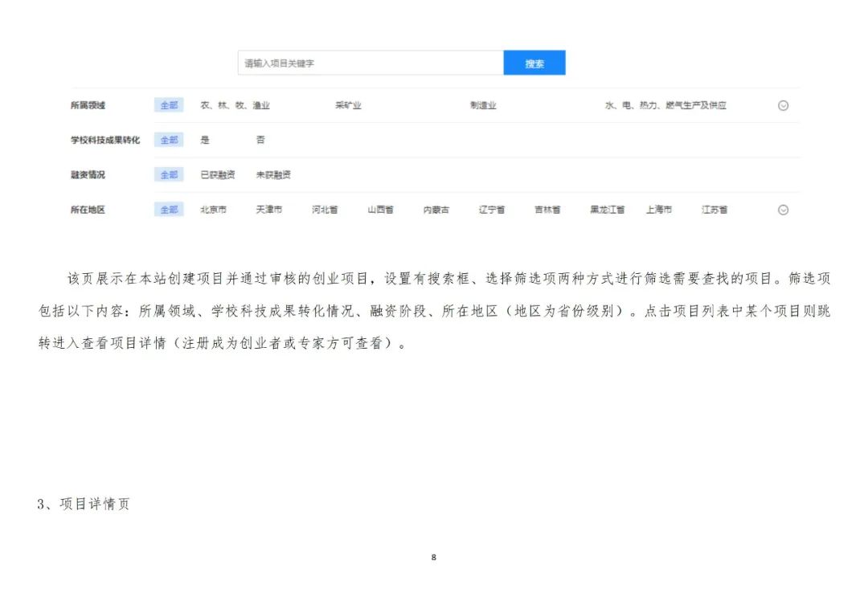
Task: Select 全部 in the 融资情况 filter
Action: click(x=169, y=174)
